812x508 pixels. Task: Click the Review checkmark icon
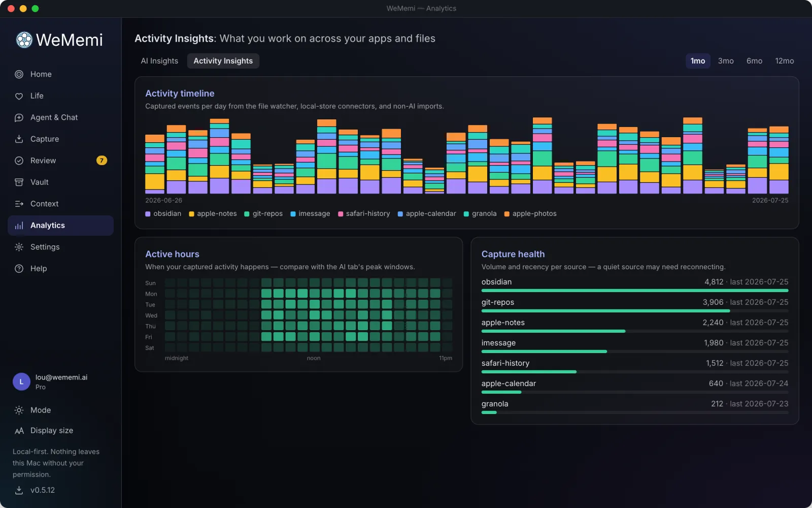pos(19,161)
